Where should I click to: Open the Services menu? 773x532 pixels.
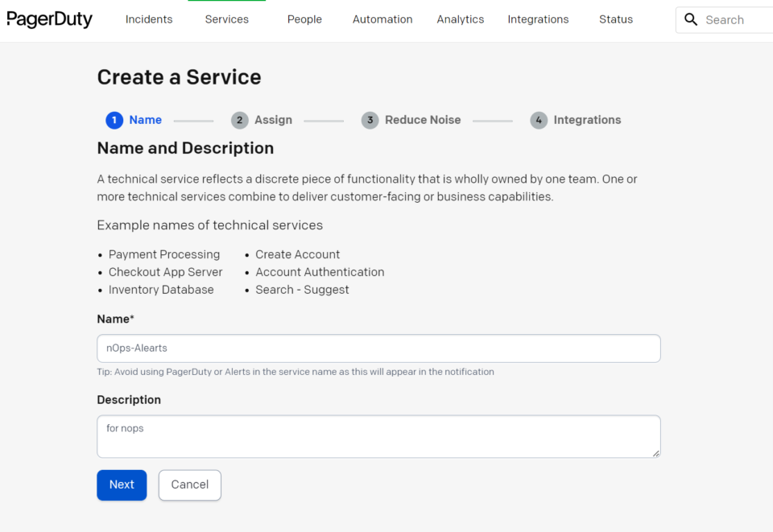point(226,19)
